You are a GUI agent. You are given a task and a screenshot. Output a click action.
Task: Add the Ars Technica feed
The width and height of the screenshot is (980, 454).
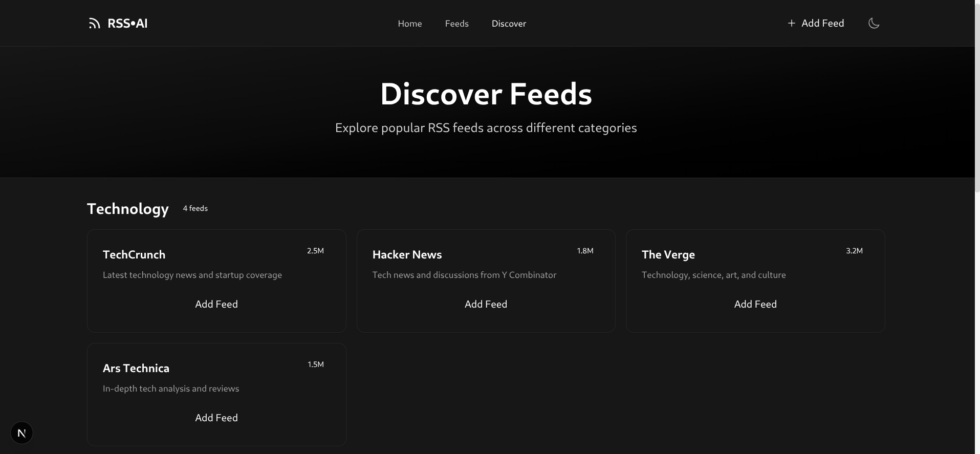(x=216, y=418)
